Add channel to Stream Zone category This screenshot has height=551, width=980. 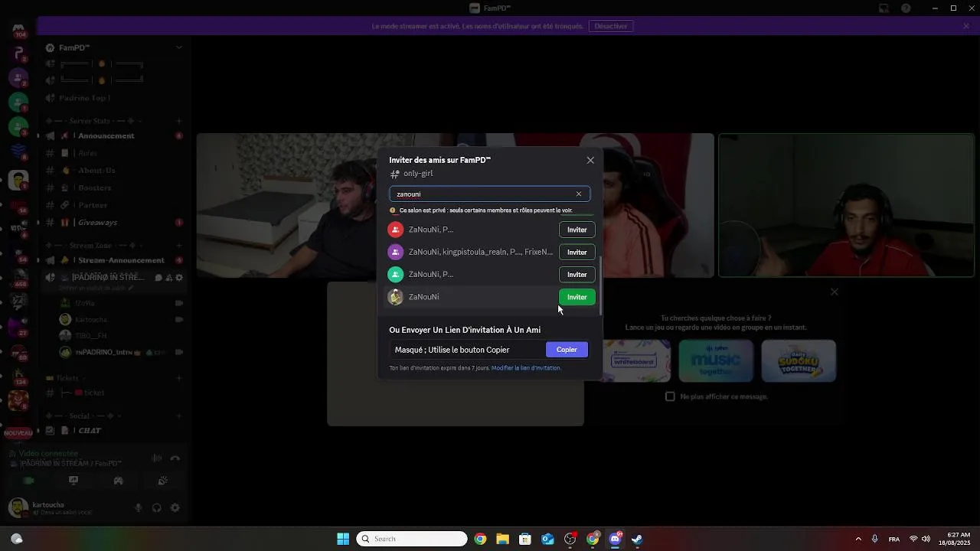[x=179, y=246]
